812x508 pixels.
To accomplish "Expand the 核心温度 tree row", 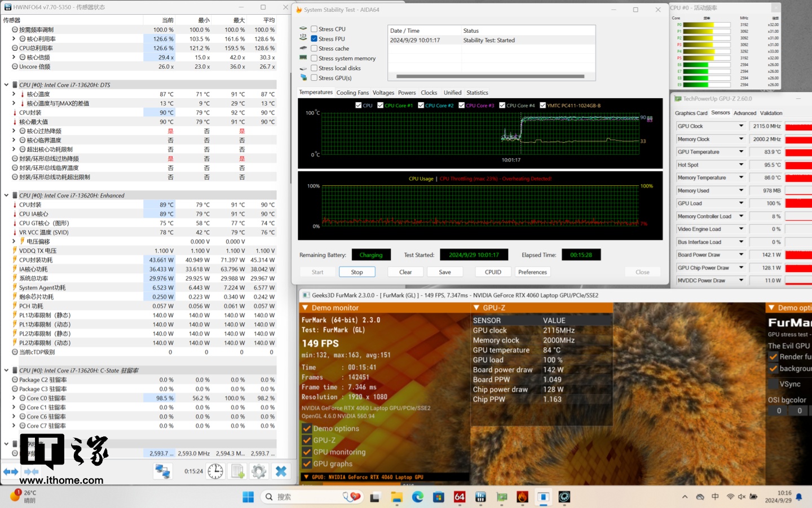I will tap(14, 94).
